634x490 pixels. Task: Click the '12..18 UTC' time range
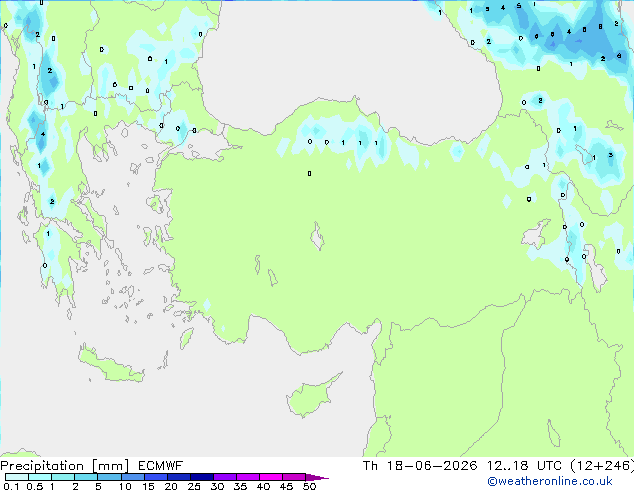click(x=524, y=466)
